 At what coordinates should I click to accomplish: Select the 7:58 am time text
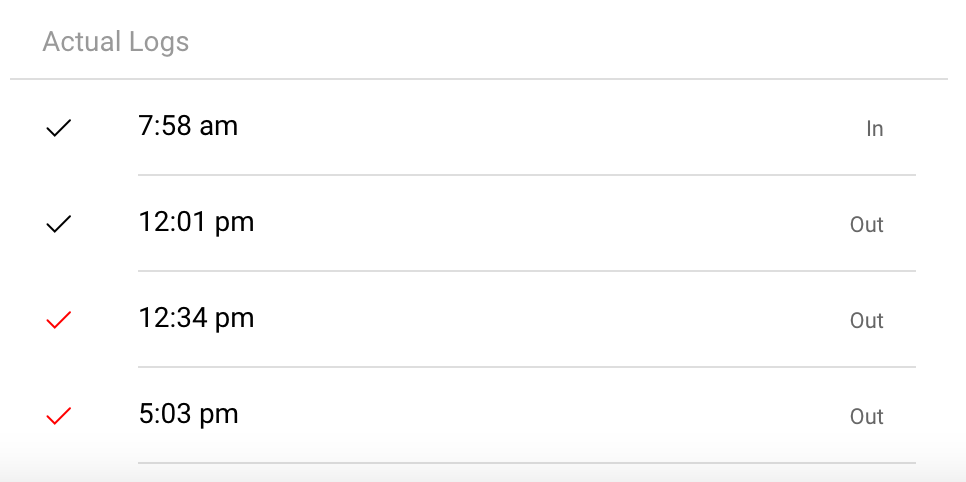[x=188, y=126]
